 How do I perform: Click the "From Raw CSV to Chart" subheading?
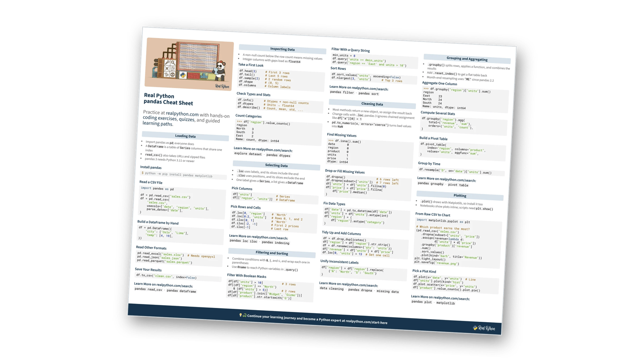[433, 215]
